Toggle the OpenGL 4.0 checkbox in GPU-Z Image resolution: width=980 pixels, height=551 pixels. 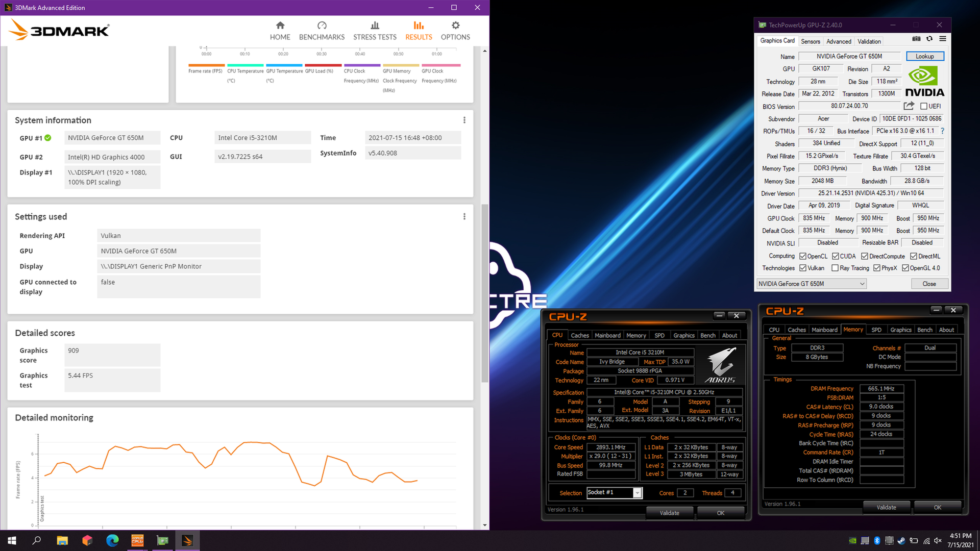click(x=905, y=268)
